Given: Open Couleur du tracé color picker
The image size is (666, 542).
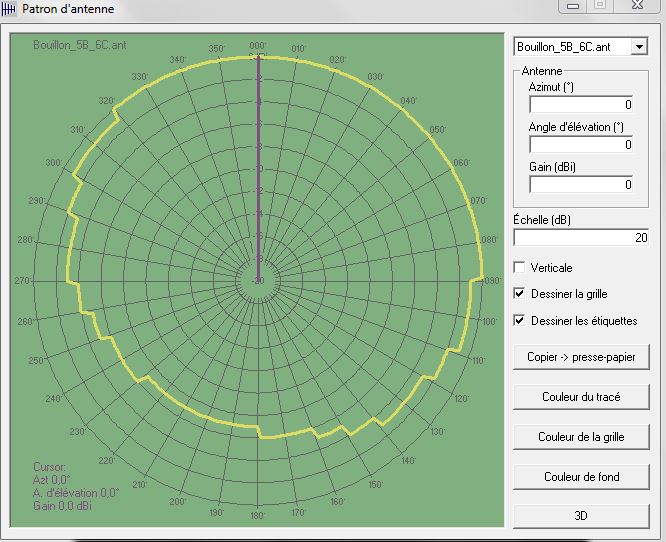Looking at the screenshot, I should [x=581, y=397].
